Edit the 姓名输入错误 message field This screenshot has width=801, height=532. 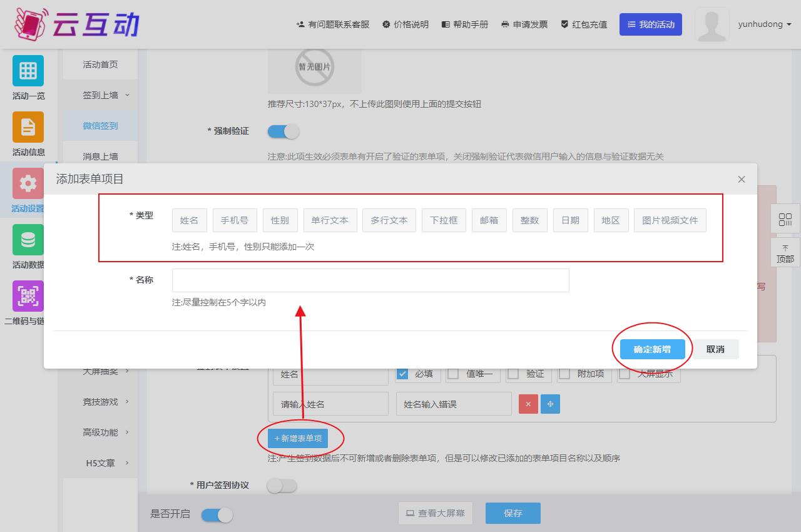click(454, 404)
